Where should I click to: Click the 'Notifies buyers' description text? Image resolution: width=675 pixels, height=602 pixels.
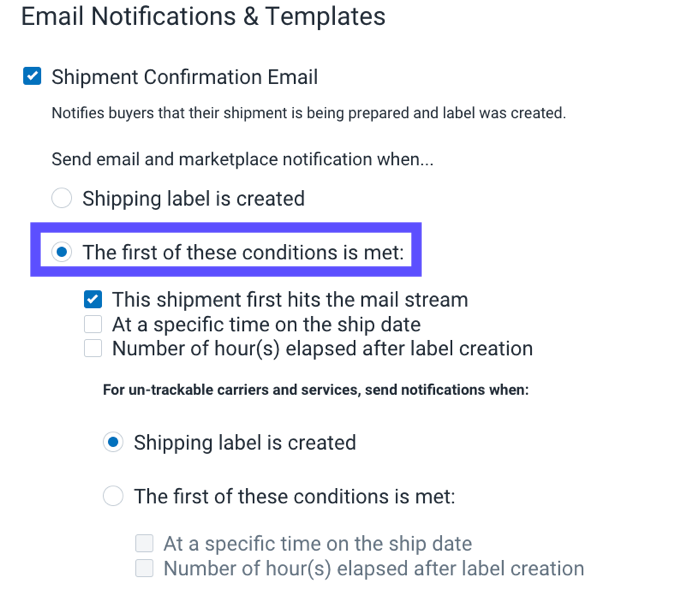308,113
